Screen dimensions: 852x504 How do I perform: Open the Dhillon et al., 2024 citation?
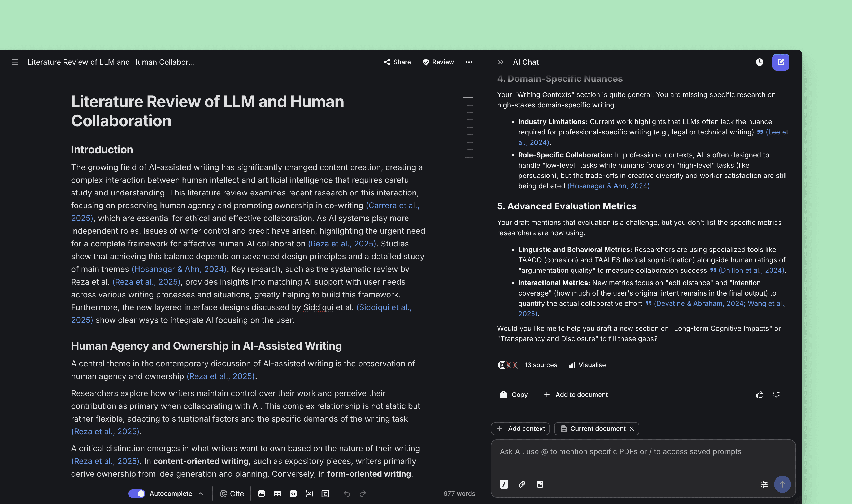point(751,270)
